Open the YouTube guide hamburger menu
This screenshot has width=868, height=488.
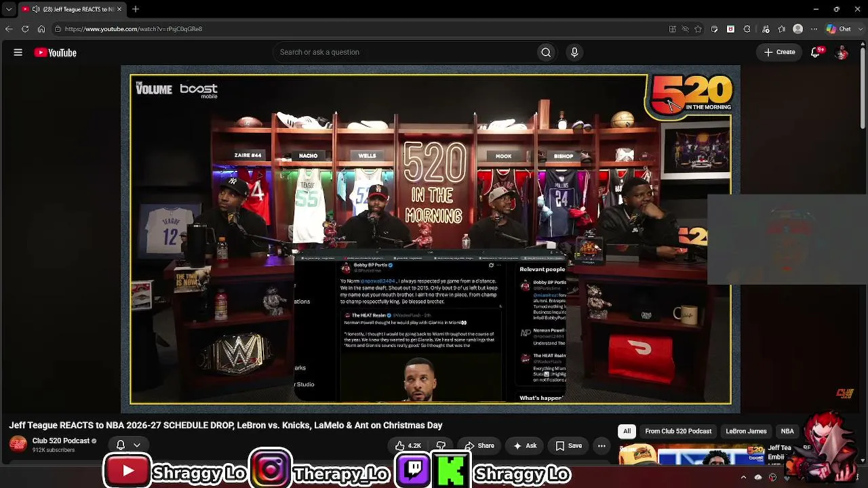(x=18, y=52)
